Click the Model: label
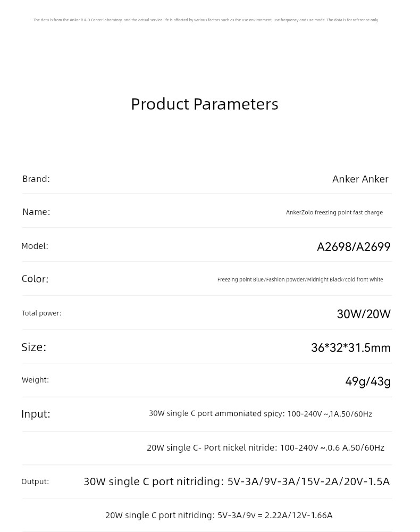420x532 pixels. 35,246
